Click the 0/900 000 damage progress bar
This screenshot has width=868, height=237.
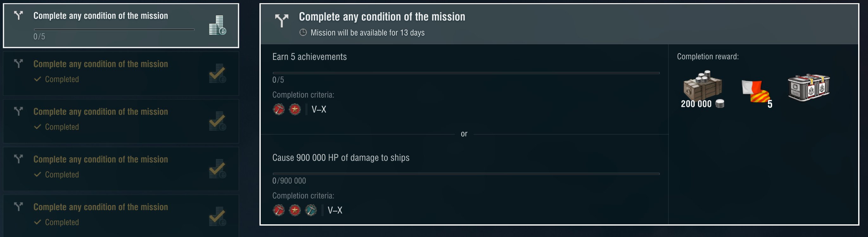coord(466,174)
